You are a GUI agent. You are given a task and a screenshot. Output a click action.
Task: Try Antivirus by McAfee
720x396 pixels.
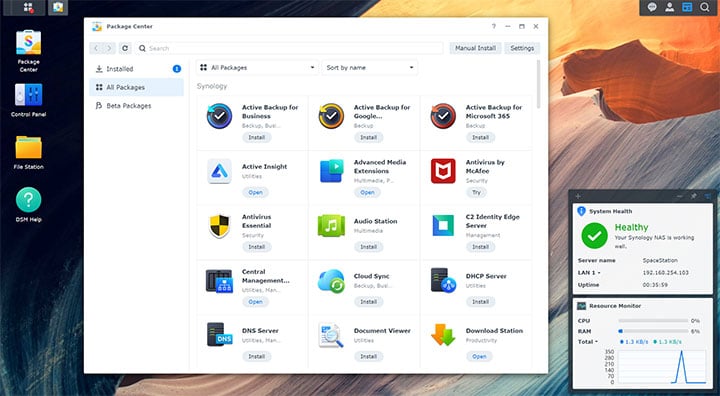476,192
